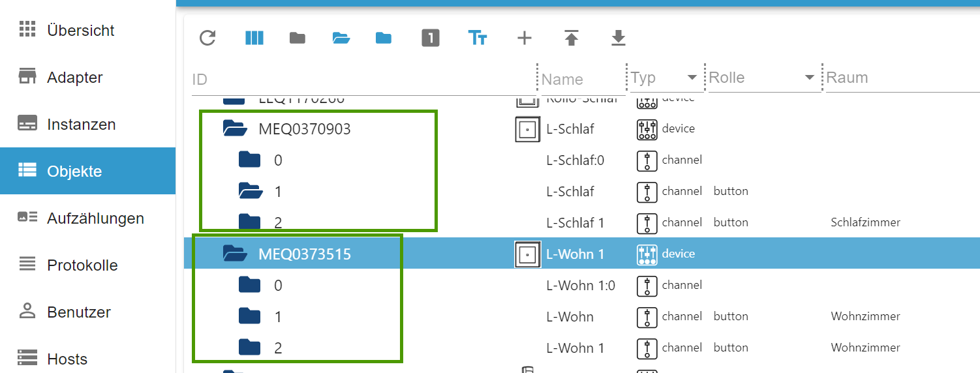The width and height of the screenshot is (980, 373).
Task: Collapse the MEQ0370903 folder
Action: coord(235,128)
